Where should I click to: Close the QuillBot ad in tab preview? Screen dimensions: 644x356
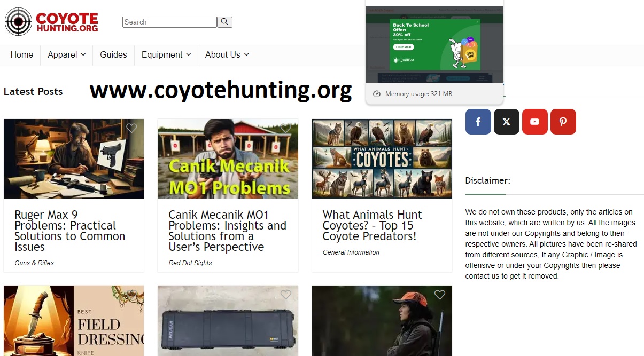477,22
